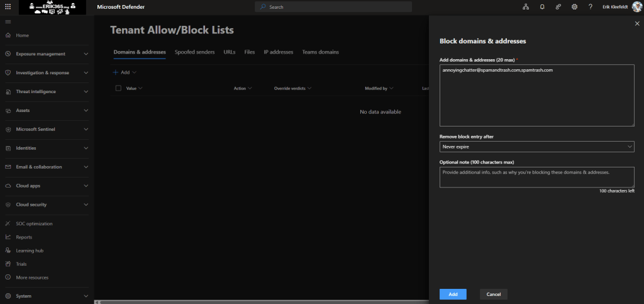The width and height of the screenshot is (644, 304).
Task: Expand Email & collaboration menu
Action: (x=86, y=167)
